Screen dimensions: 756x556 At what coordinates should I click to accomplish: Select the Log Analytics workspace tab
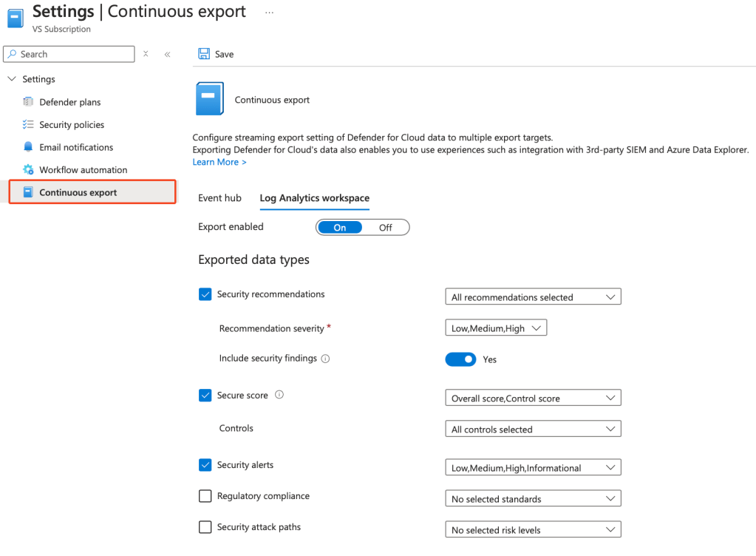click(314, 198)
